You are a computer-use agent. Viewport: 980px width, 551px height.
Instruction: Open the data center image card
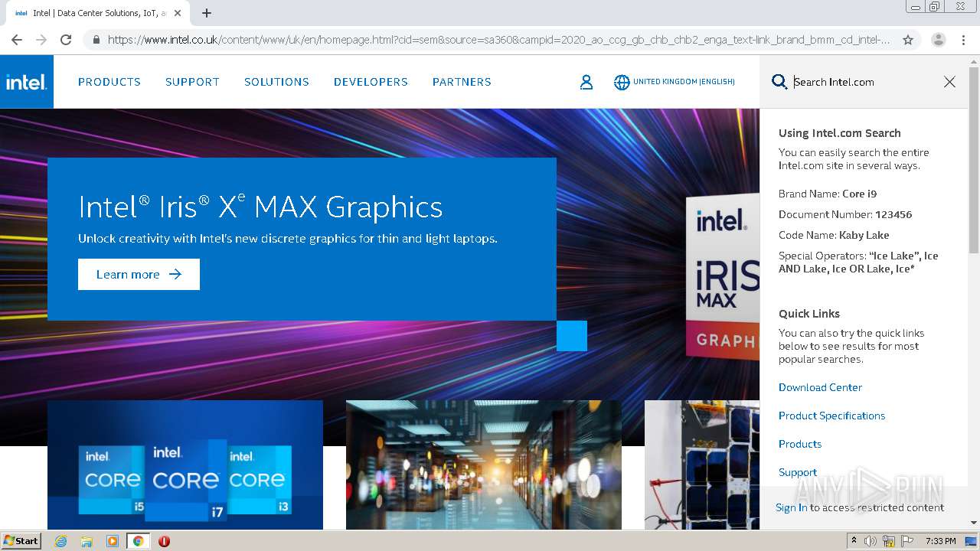(x=484, y=465)
